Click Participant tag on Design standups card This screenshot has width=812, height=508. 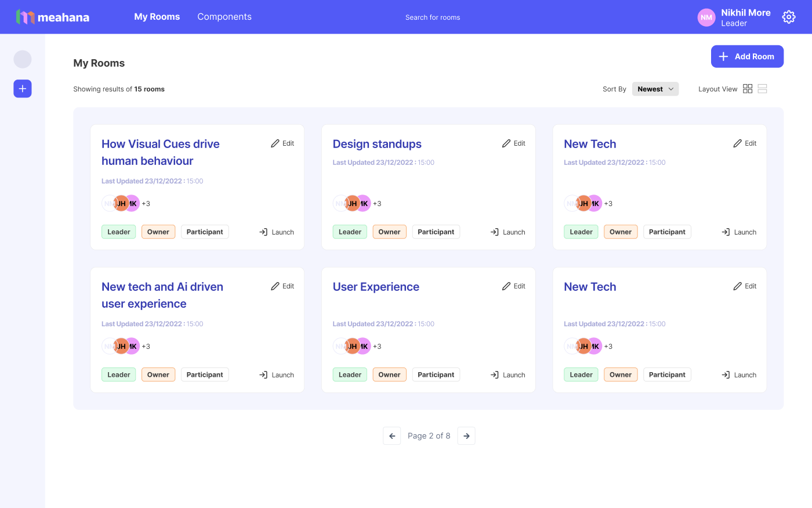click(x=436, y=232)
